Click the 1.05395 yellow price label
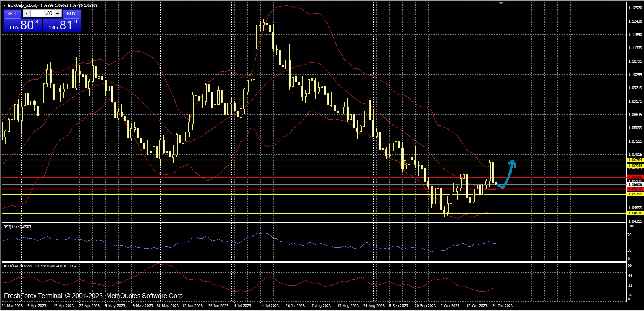 pos(635,194)
